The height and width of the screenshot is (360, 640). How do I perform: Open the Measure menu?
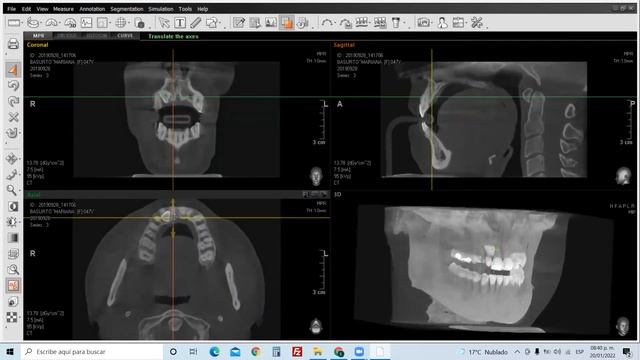[x=63, y=9]
